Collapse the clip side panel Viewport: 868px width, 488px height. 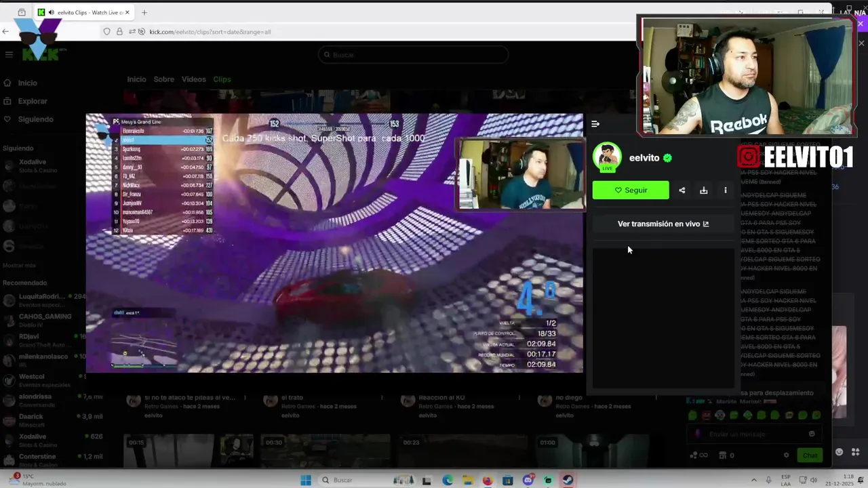pyautogui.click(x=595, y=124)
